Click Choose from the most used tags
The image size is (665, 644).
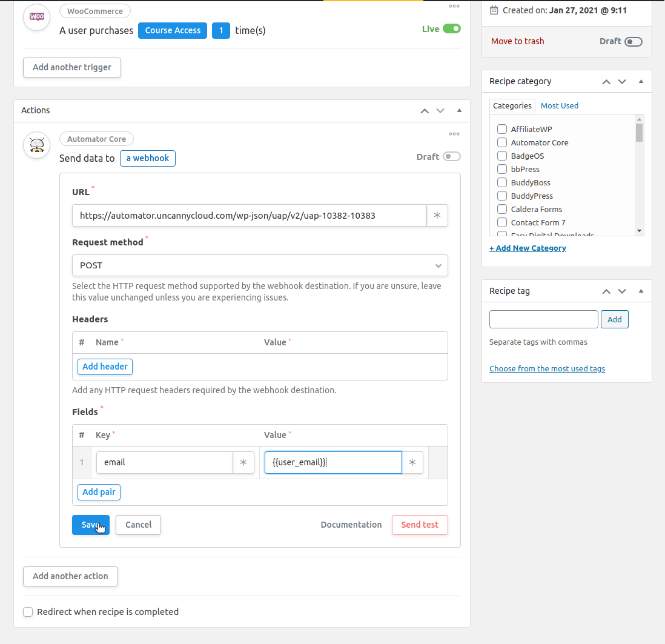[547, 369]
